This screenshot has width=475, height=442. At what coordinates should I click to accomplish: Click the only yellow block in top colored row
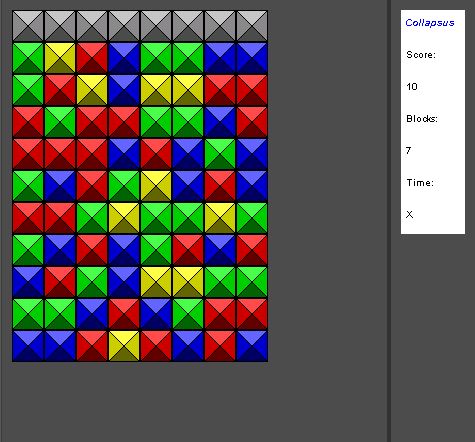[x=60, y=58]
